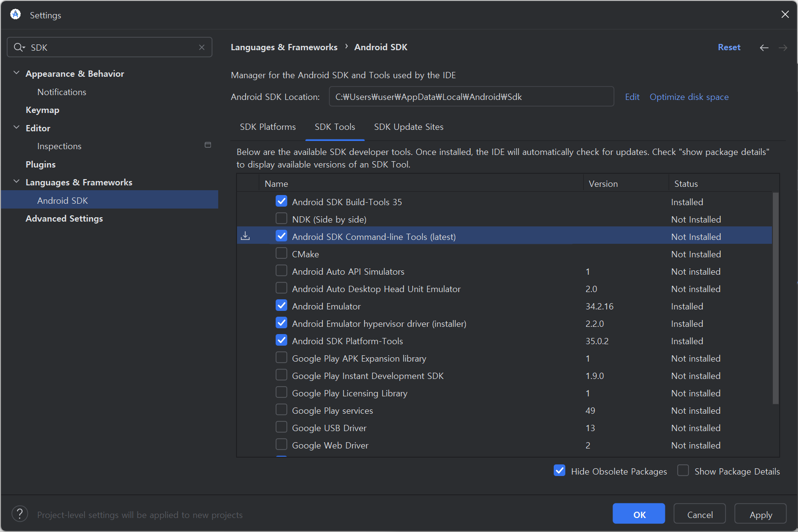Image resolution: width=798 pixels, height=532 pixels.
Task: Disable Hide Obsolete Packages
Action: click(560, 471)
